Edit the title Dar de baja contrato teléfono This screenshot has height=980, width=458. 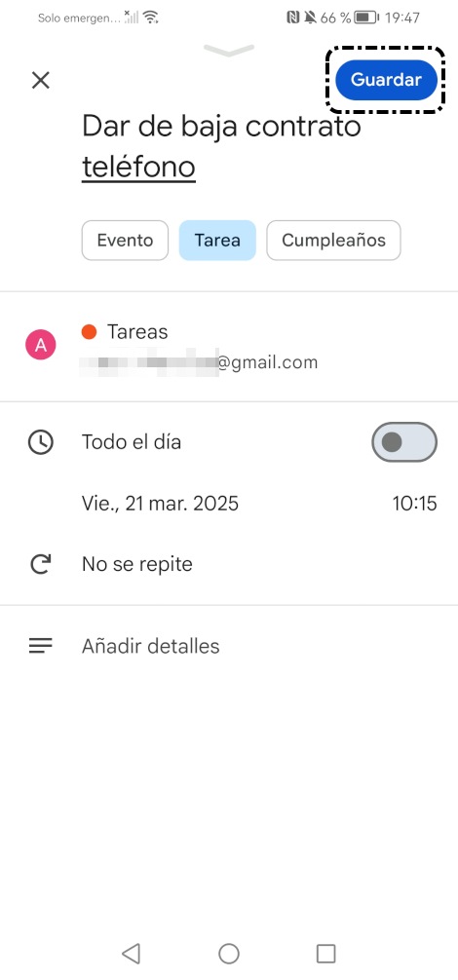[x=222, y=146]
